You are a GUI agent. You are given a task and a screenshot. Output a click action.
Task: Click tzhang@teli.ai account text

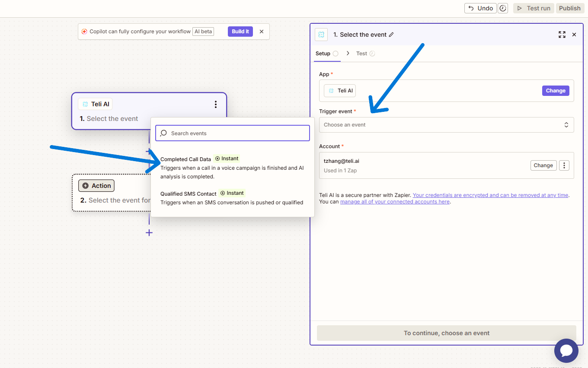pos(342,161)
